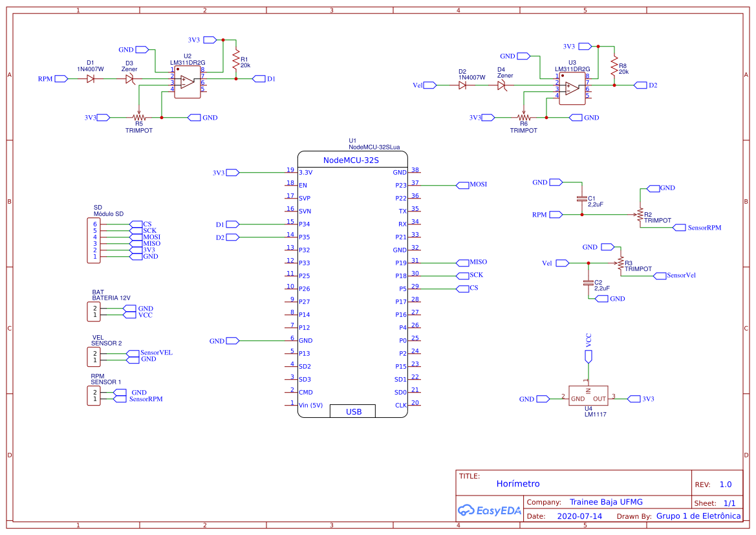Click the USB block on the NodeMCU
The height and width of the screenshot is (535, 756).
pos(354,411)
